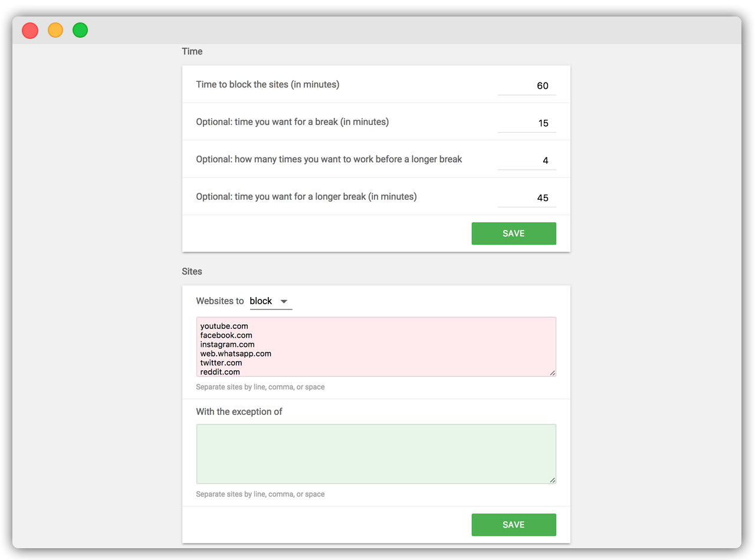Click the break time field showing 15
Viewport: 755px width, 560px height.
point(527,123)
